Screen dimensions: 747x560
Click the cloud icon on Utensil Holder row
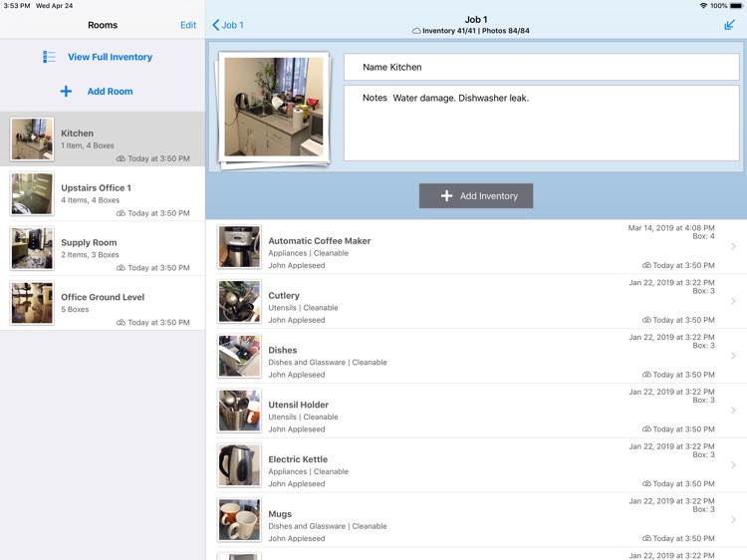tap(646, 428)
